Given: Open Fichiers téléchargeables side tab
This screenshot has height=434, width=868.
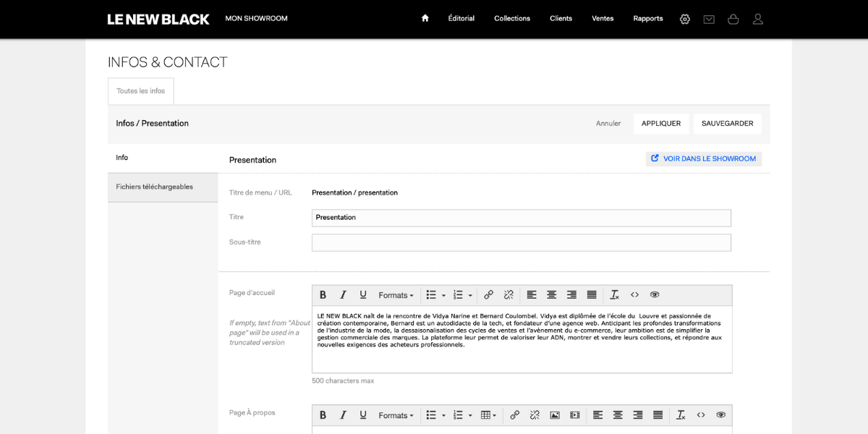Looking at the screenshot, I should click(163, 187).
